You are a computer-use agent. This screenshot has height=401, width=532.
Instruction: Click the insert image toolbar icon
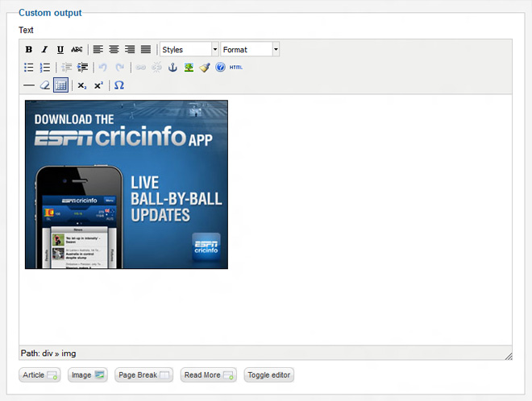coord(188,68)
